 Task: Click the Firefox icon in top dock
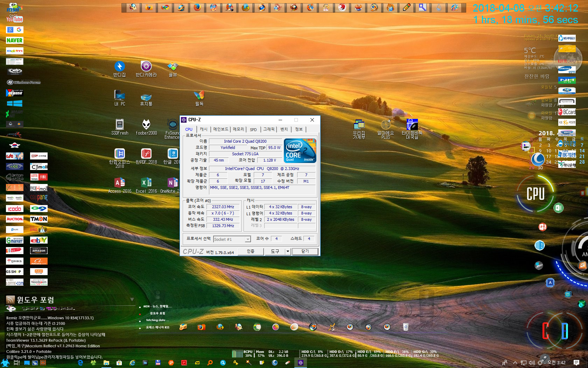197,7
